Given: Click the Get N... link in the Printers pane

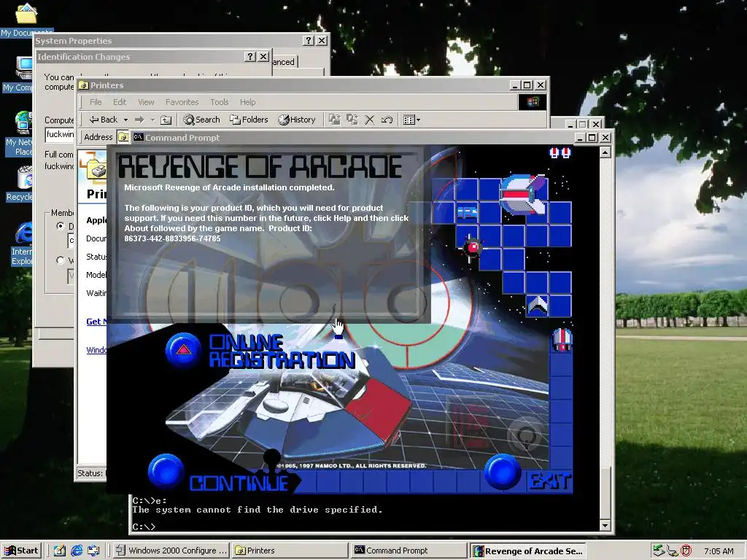Looking at the screenshot, I should point(96,322).
